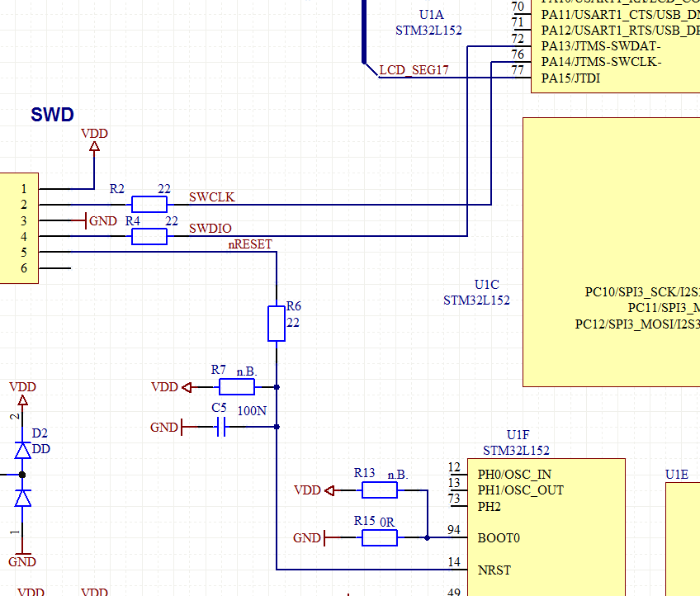Click the upper diode symbol of D2
Viewport: 700px width, 596px height.
point(22,450)
